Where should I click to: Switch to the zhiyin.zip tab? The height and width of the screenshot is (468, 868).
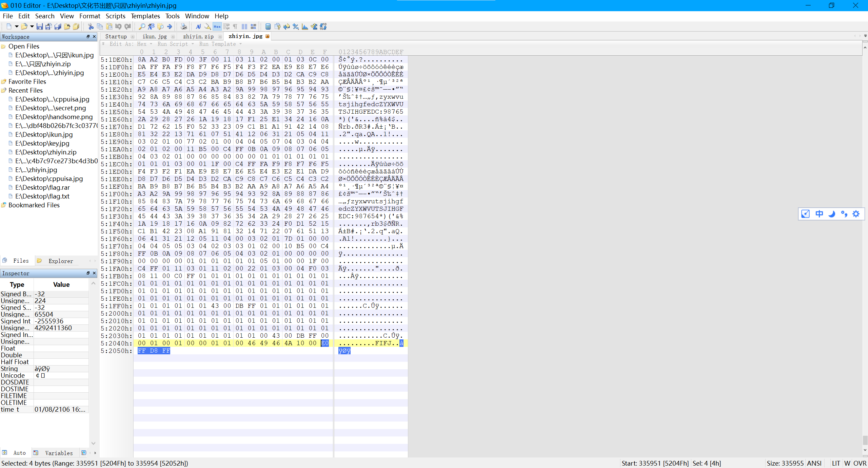click(198, 36)
